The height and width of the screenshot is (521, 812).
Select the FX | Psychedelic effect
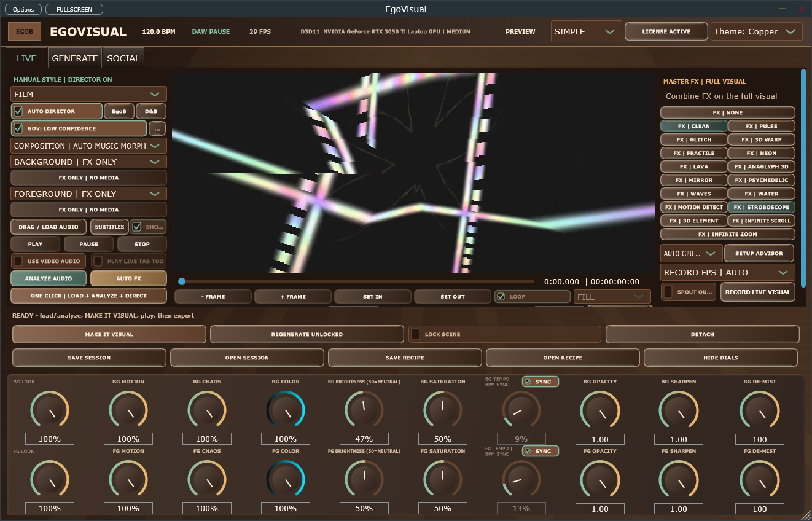[x=762, y=180]
